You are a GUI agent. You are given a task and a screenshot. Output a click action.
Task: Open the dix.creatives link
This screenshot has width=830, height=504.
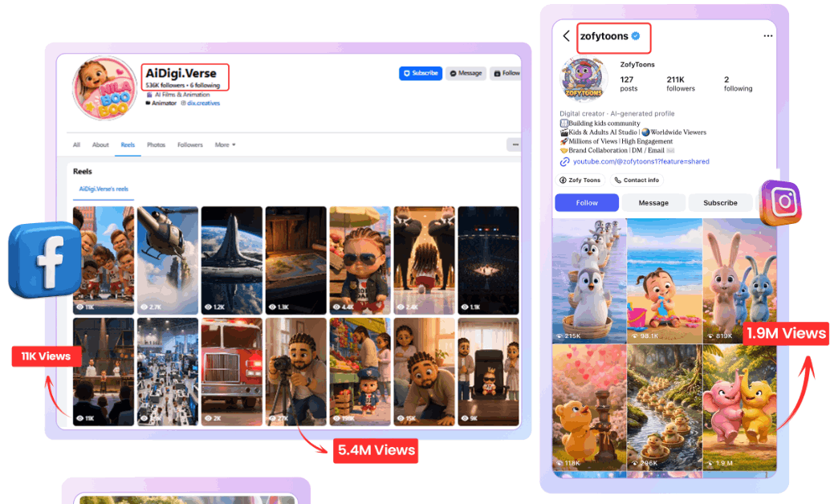pos(203,104)
